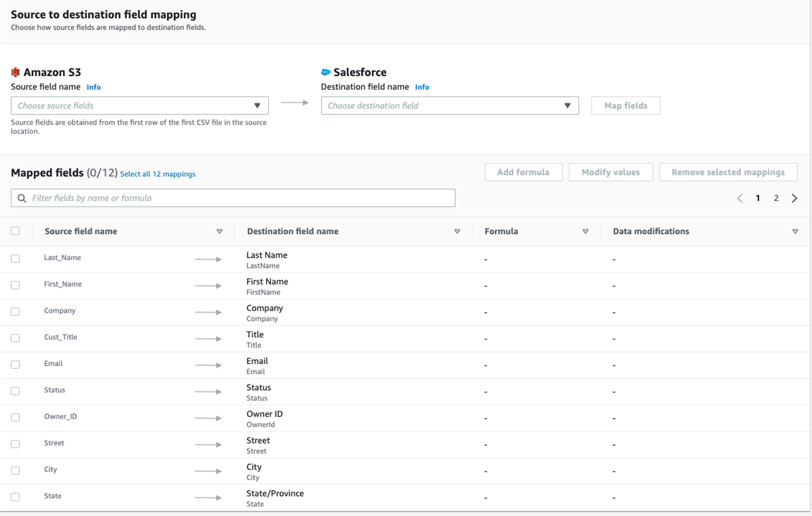
Task: Sort by Formula column arrow
Action: tap(585, 232)
